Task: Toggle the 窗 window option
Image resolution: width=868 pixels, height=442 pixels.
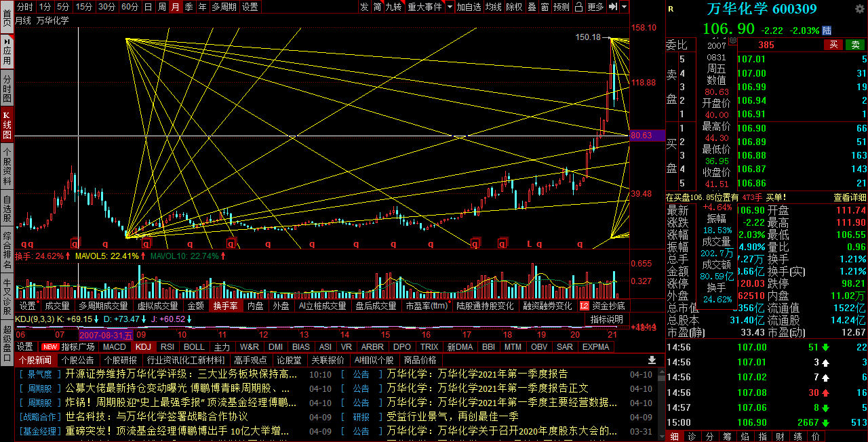Action: pyautogui.click(x=545, y=7)
